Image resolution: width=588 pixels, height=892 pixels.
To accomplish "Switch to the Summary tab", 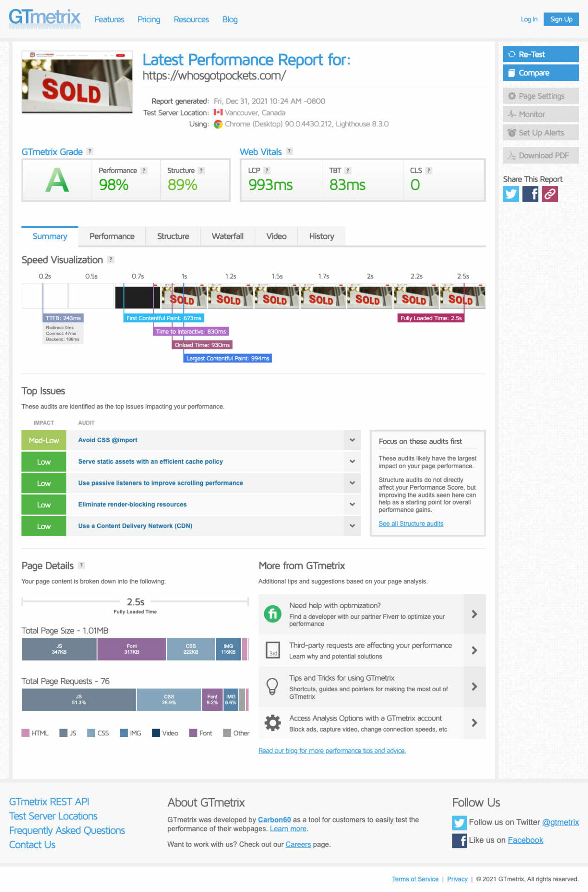I will tap(50, 236).
